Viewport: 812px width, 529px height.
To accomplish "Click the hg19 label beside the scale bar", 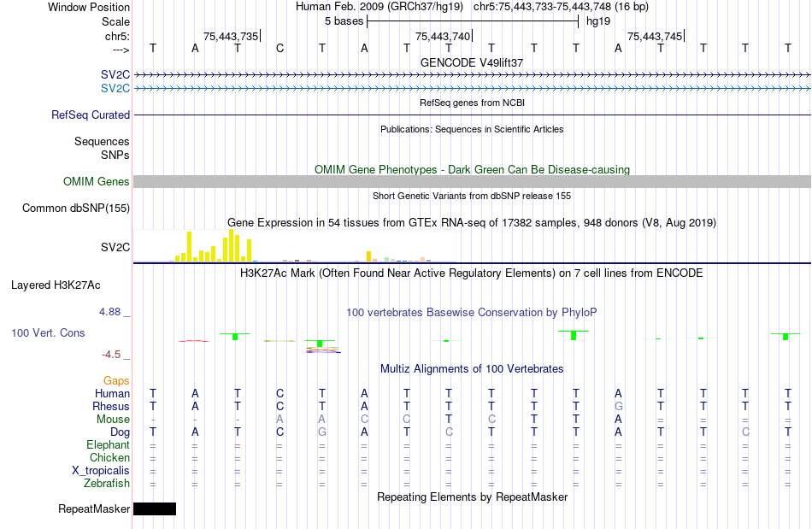I will tap(598, 21).
